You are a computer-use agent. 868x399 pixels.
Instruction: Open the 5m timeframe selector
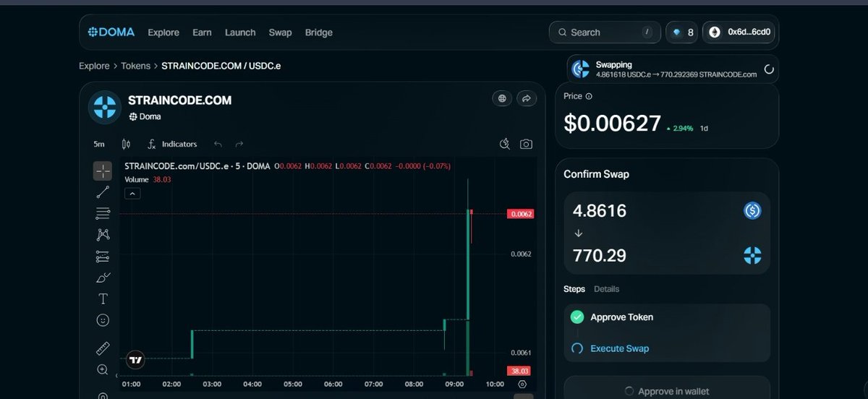point(99,144)
